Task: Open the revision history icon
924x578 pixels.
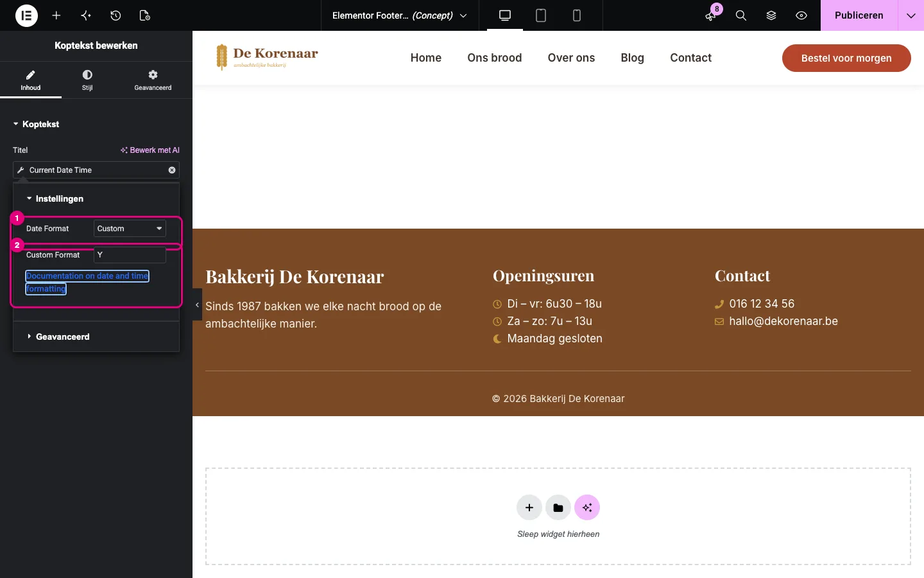Action: (116, 15)
